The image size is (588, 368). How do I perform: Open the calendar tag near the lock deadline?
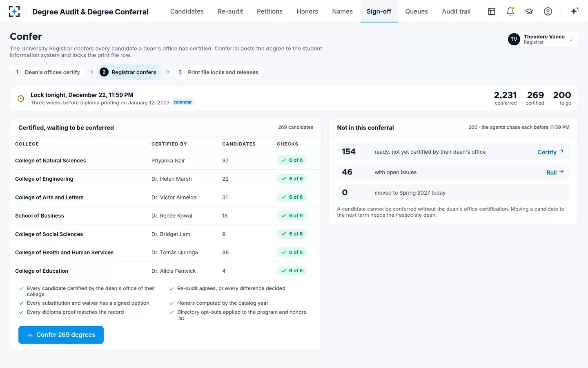tap(183, 102)
